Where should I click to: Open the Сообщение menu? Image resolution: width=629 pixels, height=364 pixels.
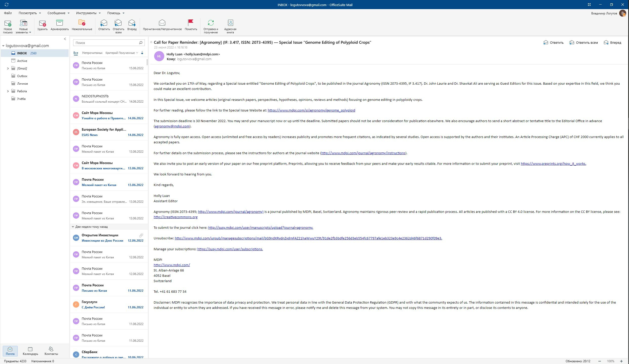tap(58, 13)
